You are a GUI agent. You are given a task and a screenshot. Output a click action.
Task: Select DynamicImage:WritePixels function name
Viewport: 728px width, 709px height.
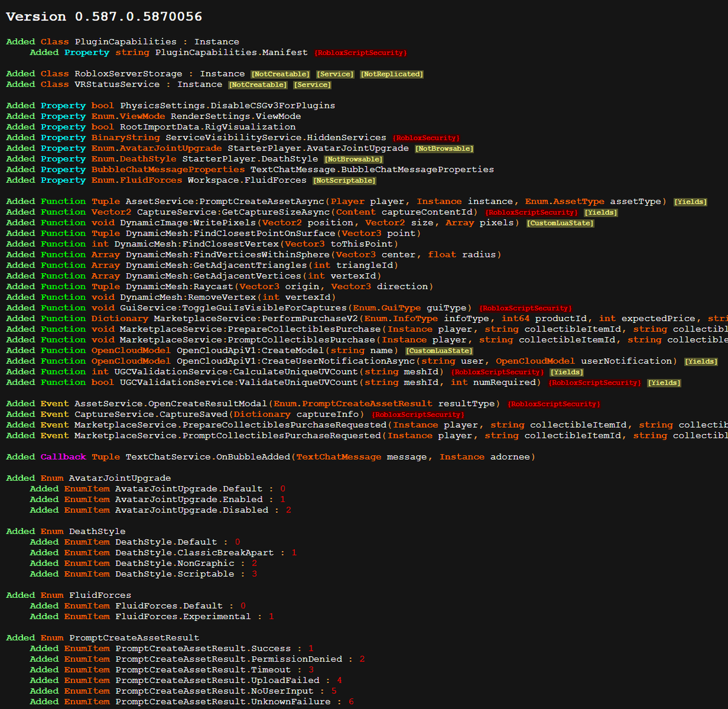click(x=188, y=223)
